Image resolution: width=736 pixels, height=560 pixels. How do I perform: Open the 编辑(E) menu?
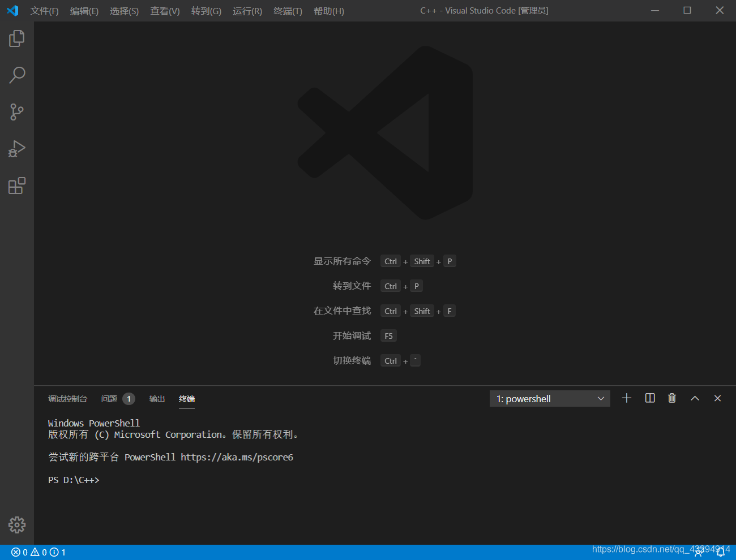[x=84, y=11]
